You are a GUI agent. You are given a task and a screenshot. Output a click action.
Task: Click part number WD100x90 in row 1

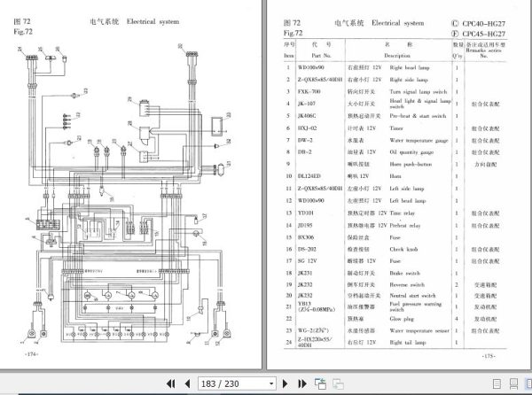click(x=311, y=67)
